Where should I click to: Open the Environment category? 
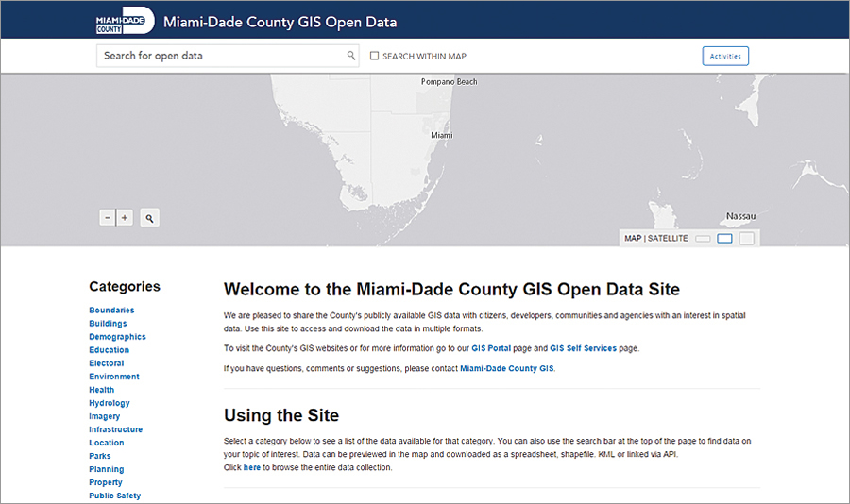(x=114, y=377)
